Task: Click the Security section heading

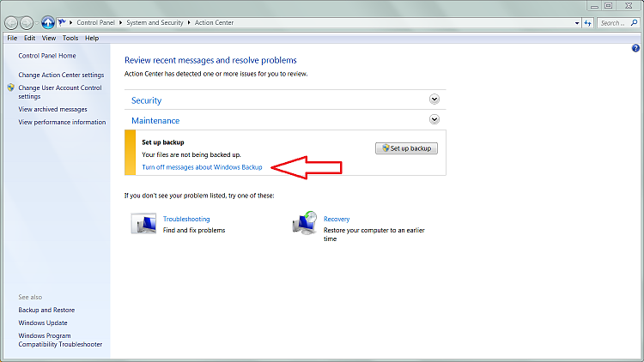Action: [x=146, y=100]
